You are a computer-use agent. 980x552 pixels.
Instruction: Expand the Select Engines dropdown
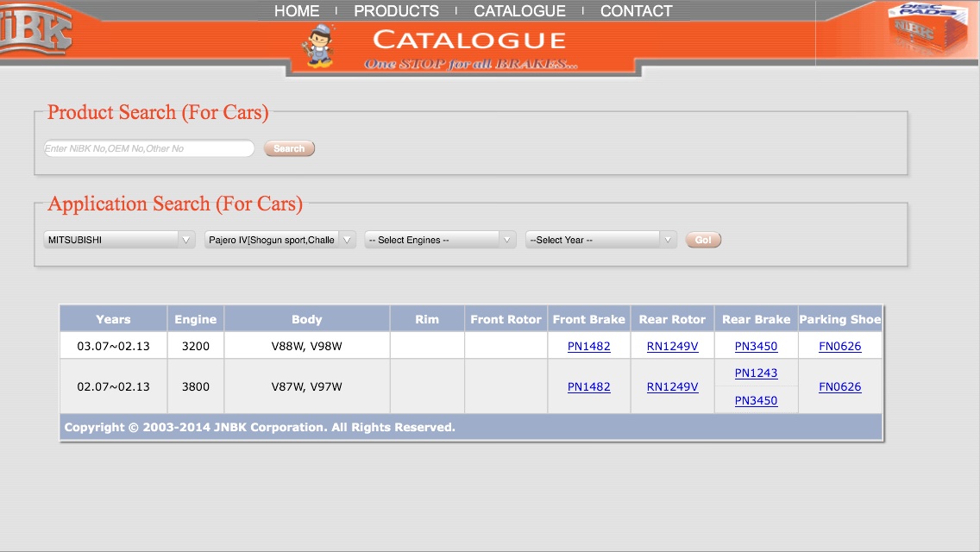tap(440, 240)
